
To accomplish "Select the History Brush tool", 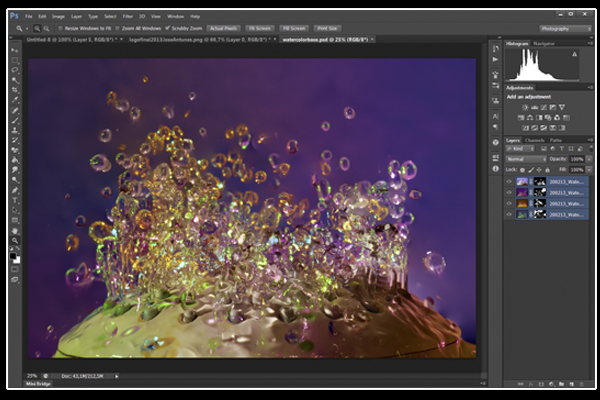I will (15, 140).
